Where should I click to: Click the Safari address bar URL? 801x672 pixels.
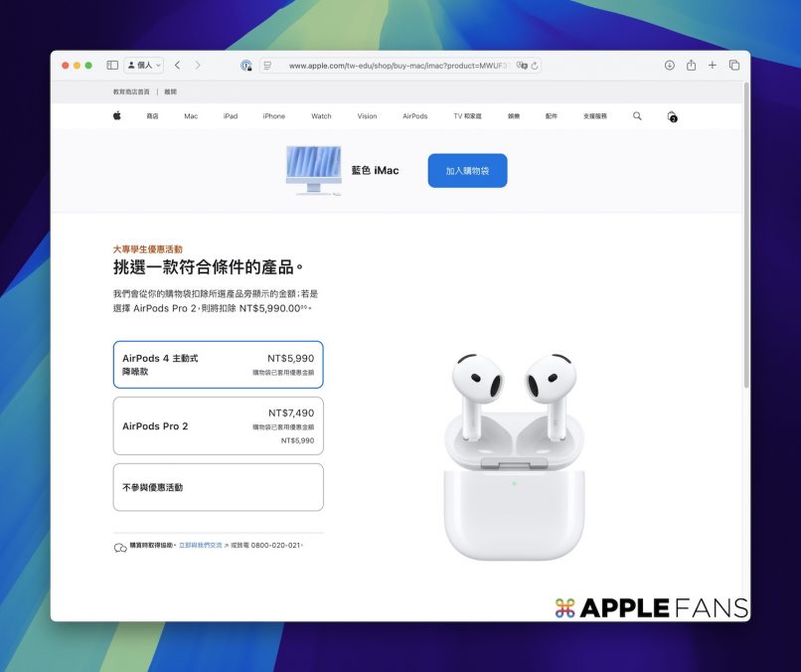pyautogui.click(x=398, y=66)
